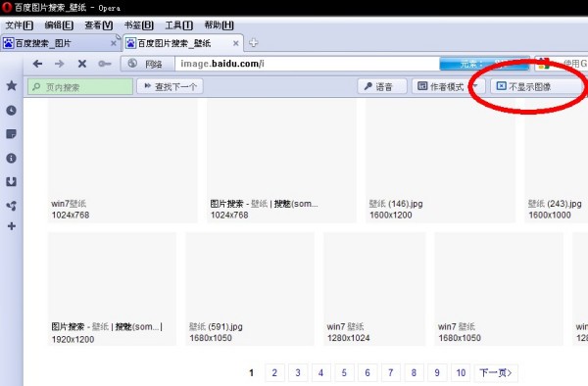Viewport: 588px width, 386px height.
Task: Go to results page 10
Action: [461, 372]
